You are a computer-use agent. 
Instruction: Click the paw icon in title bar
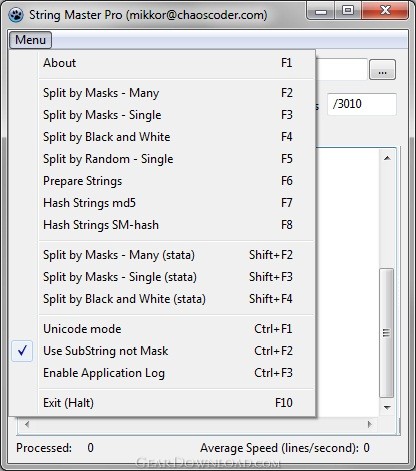pyautogui.click(x=16, y=15)
